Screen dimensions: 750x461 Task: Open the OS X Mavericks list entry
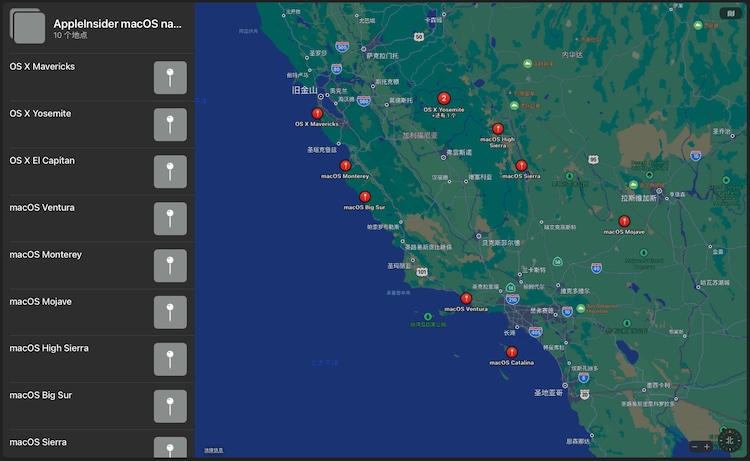click(98, 77)
